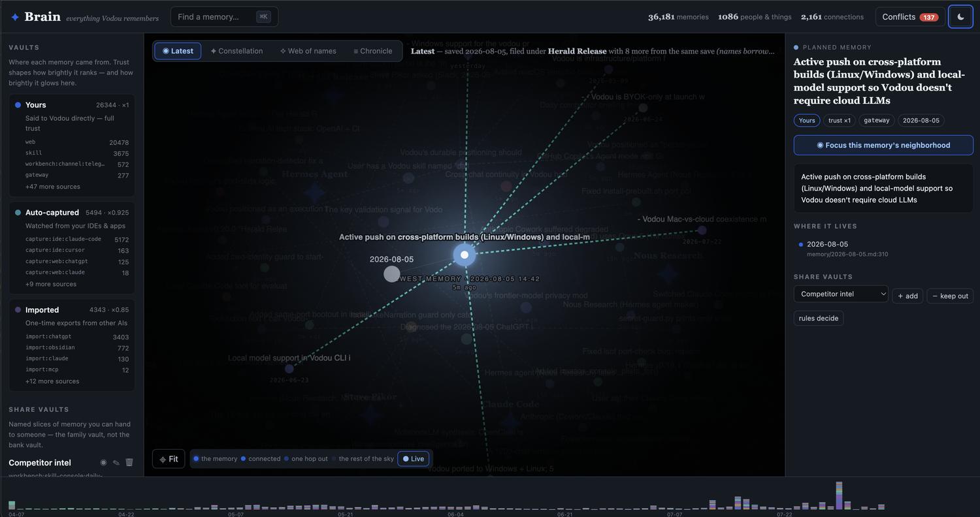The width and height of the screenshot is (980, 517).
Task: Open the Chronicle tab
Action: [x=373, y=51]
